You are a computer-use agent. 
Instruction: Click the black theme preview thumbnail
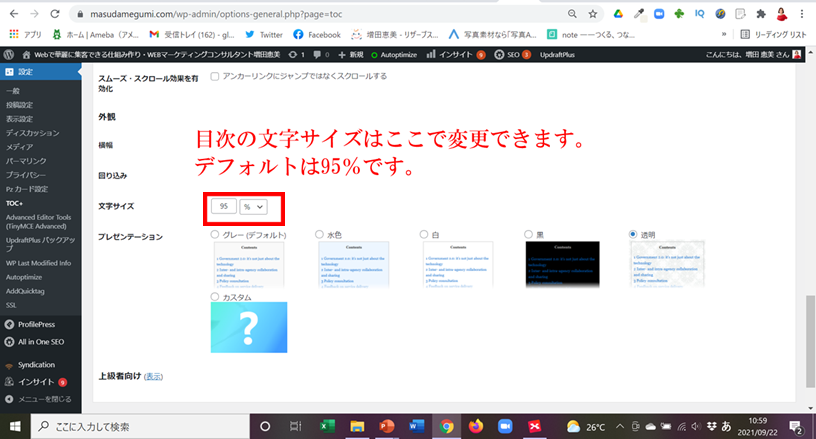coord(563,264)
